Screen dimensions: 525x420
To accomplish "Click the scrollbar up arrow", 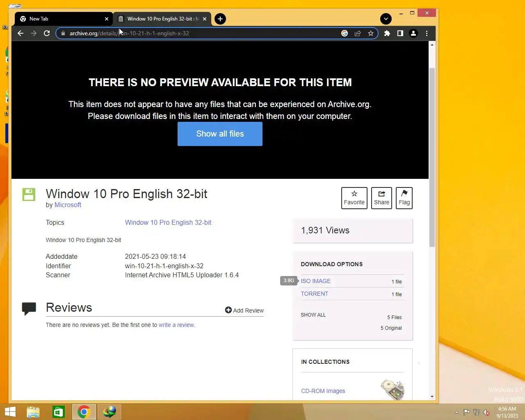I will pos(432,44).
